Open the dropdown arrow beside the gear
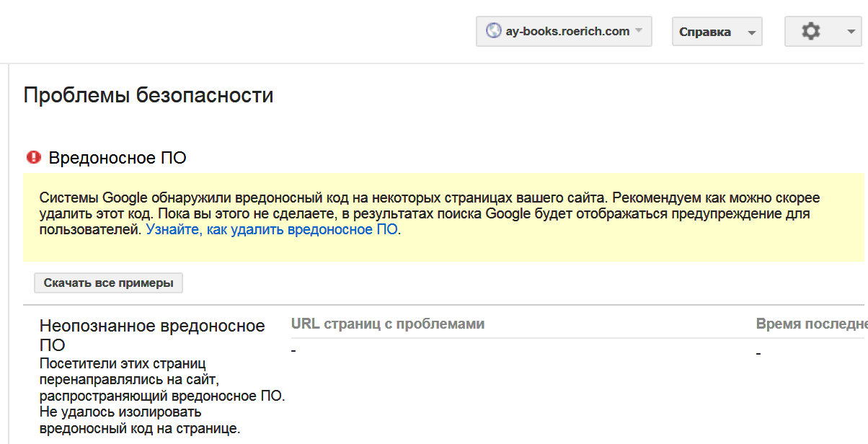This screenshot has height=444, width=868. tap(849, 32)
